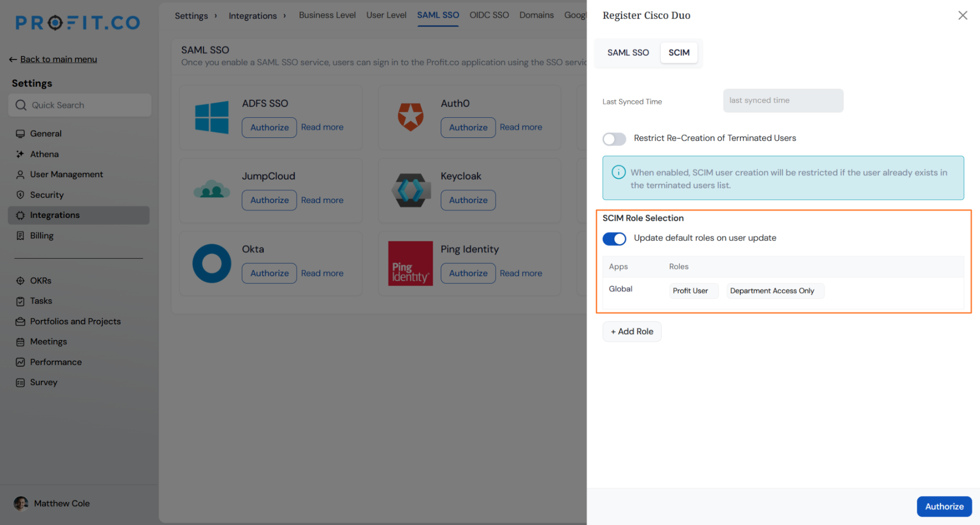Click the Settings breadcrumb
Viewport: 980px width, 525px height.
pos(191,16)
